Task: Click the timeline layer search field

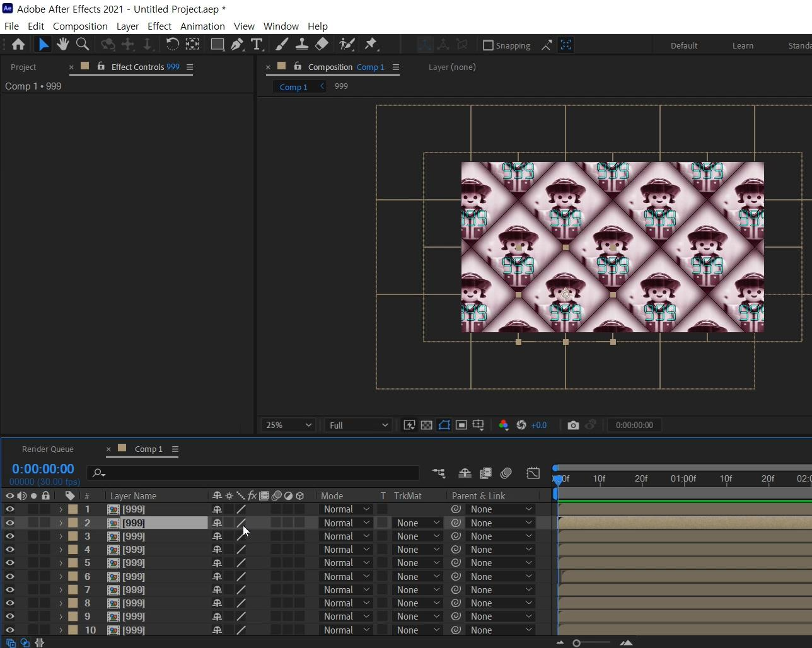Action: click(x=253, y=473)
